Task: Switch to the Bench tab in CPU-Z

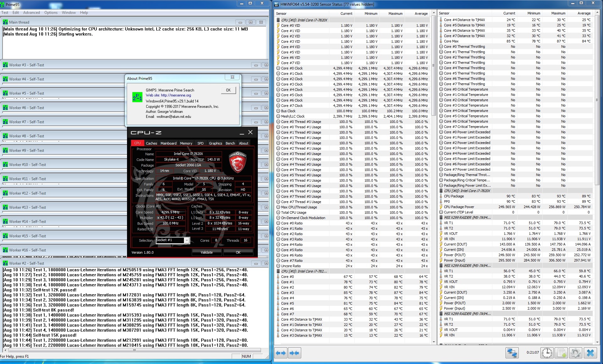Action: click(230, 143)
